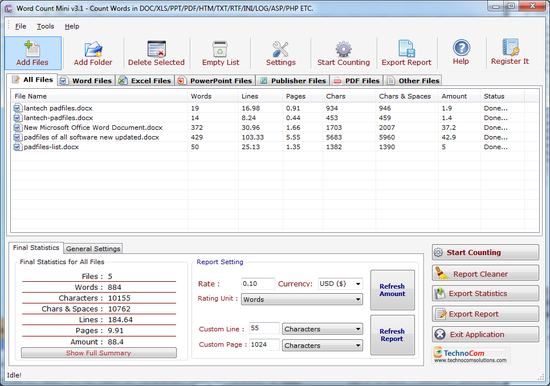The width and height of the screenshot is (550, 386).
Task: Open the Tools menu
Action: (46, 26)
